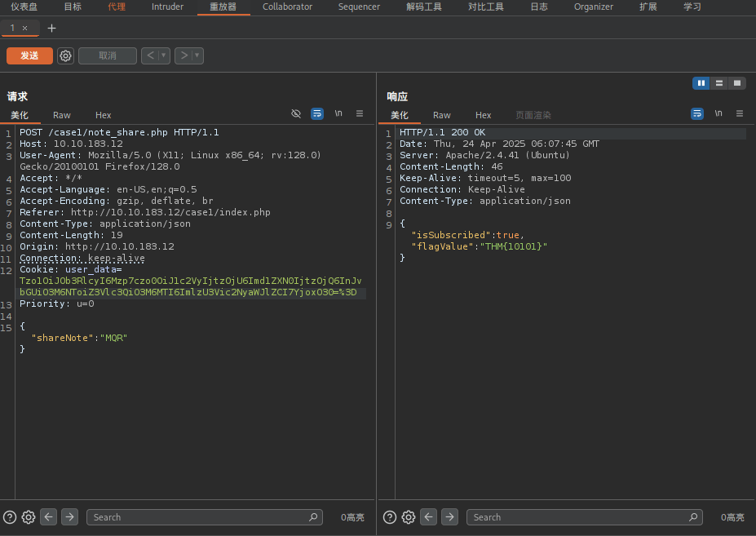The height and width of the screenshot is (536, 756).
Task: Open request settings gear next to 发送
Action: (x=65, y=56)
